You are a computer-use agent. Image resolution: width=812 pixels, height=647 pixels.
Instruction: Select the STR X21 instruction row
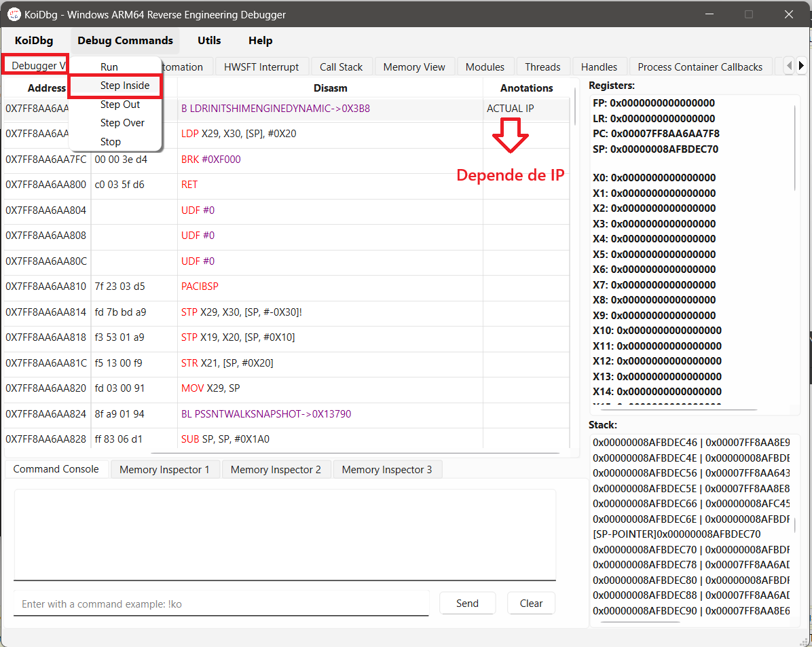click(x=287, y=363)
